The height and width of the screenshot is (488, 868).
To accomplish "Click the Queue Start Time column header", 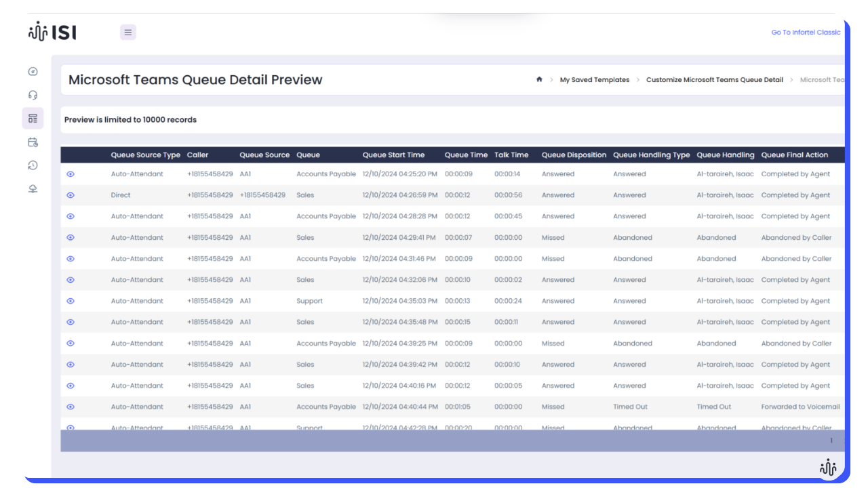I will point(393,155).
